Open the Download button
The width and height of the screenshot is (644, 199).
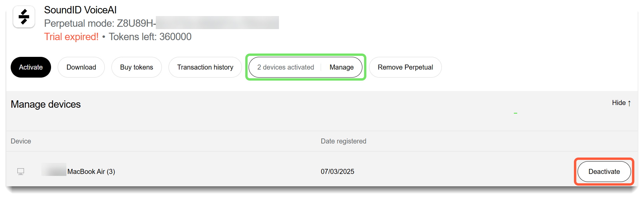click(81, 67)
